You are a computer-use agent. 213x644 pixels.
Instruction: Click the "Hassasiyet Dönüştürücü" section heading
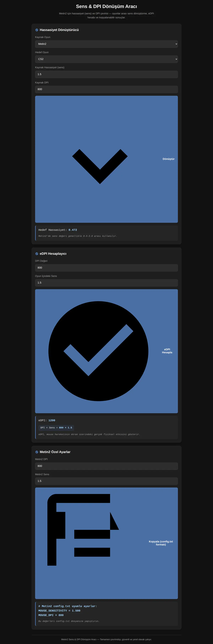click(x=59, y=30)
